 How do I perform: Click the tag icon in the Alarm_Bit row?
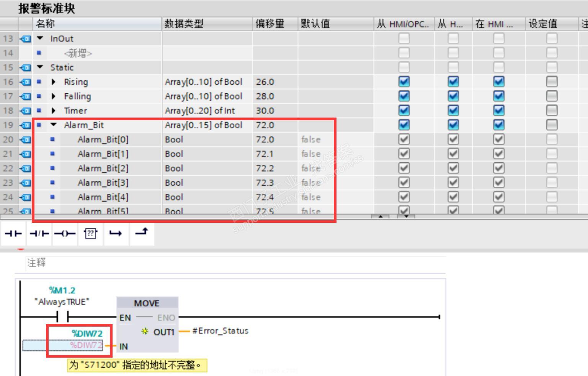[25, 125]
